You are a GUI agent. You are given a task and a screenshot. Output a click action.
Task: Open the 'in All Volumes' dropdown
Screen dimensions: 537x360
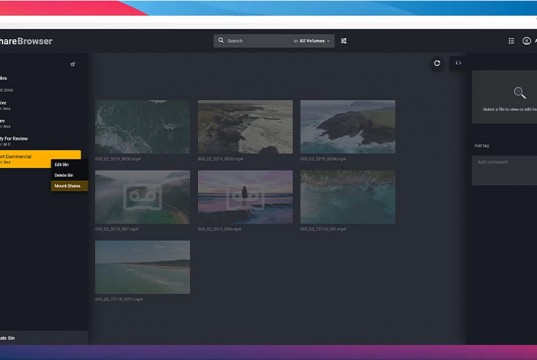[x=311, y=41]
